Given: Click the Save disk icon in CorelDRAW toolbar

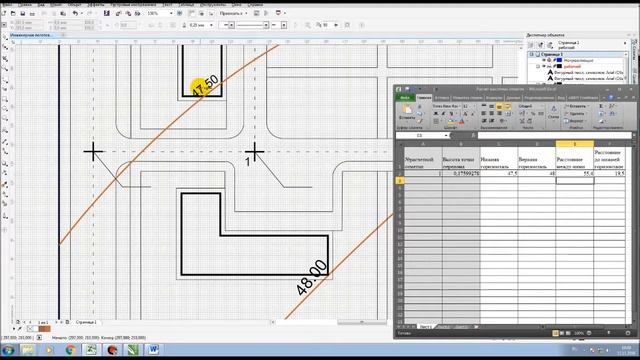Looking at the screenshot, I should click(22, 13).
